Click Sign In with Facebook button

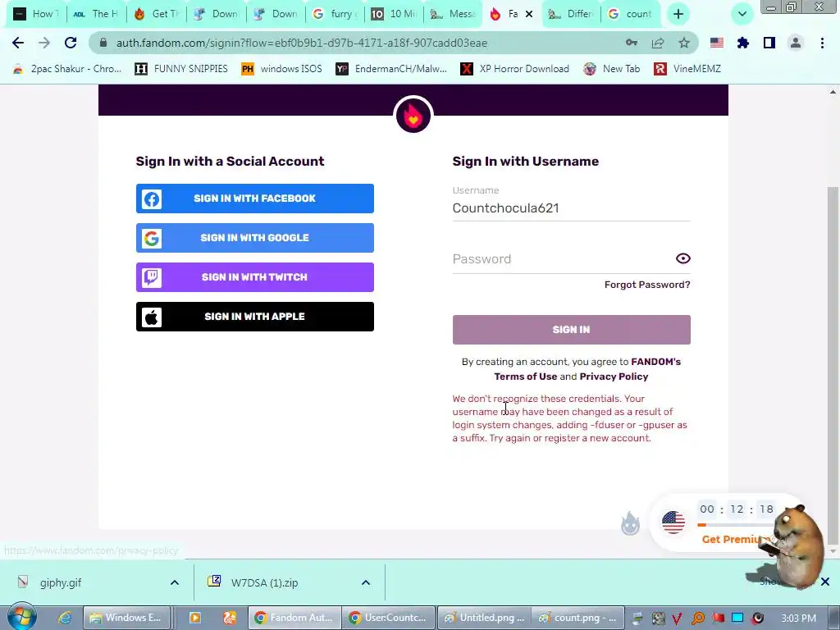click(254, 199)
